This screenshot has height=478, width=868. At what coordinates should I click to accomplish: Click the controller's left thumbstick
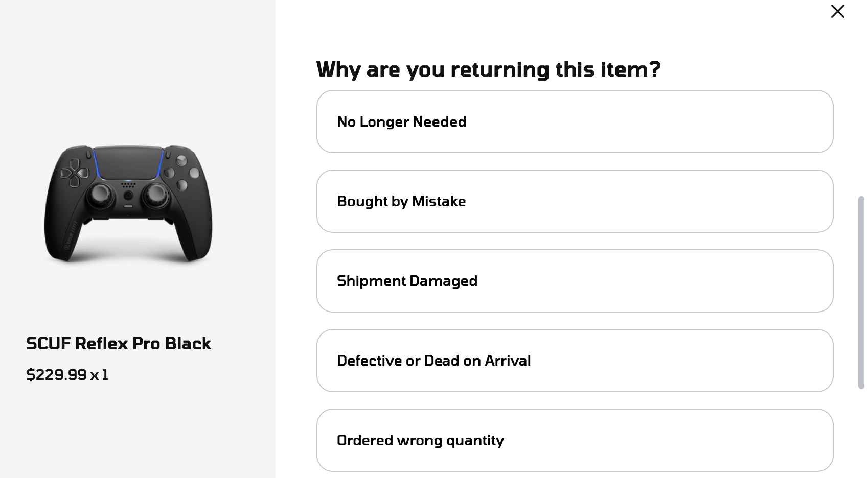coord(100,195)
